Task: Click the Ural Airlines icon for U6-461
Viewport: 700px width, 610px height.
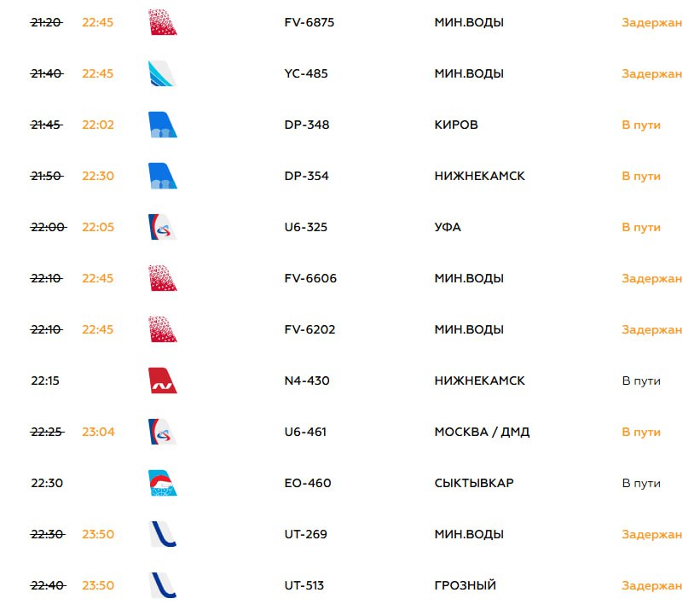Action: (163, 432)
